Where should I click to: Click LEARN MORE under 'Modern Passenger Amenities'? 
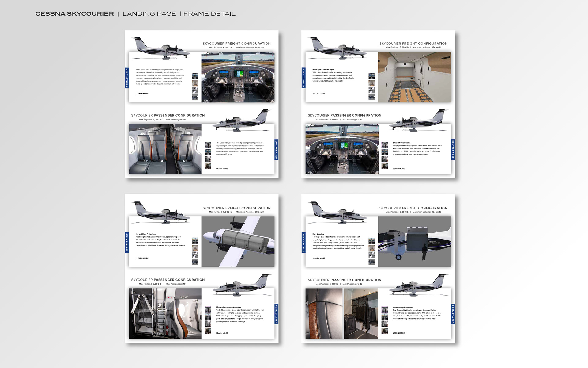point(222,333)
